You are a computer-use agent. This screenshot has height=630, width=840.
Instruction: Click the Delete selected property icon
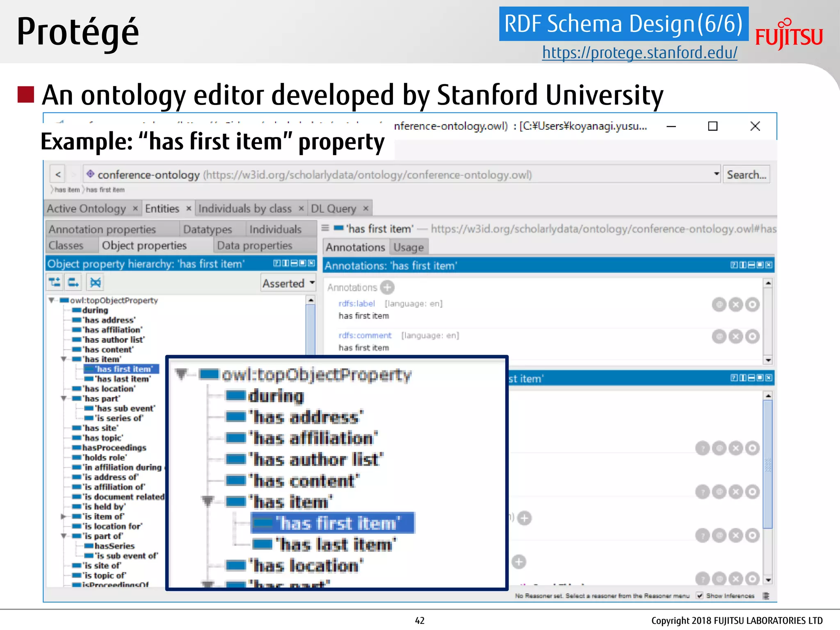pos(95,282)
